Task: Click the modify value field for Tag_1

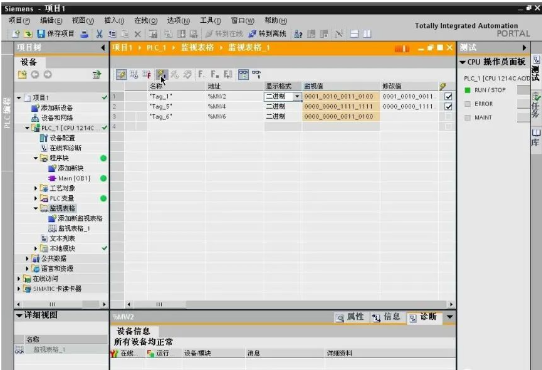Action: pyautogui.click(x=409, y=96)
